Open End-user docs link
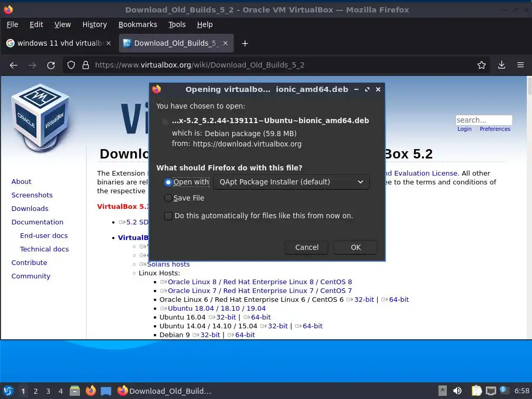 44,235
